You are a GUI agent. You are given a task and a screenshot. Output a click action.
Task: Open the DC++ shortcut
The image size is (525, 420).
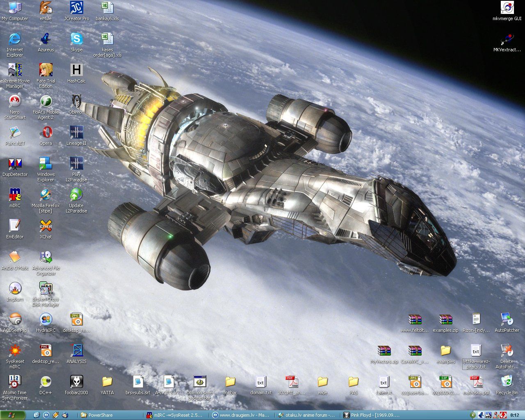(46, 385)
